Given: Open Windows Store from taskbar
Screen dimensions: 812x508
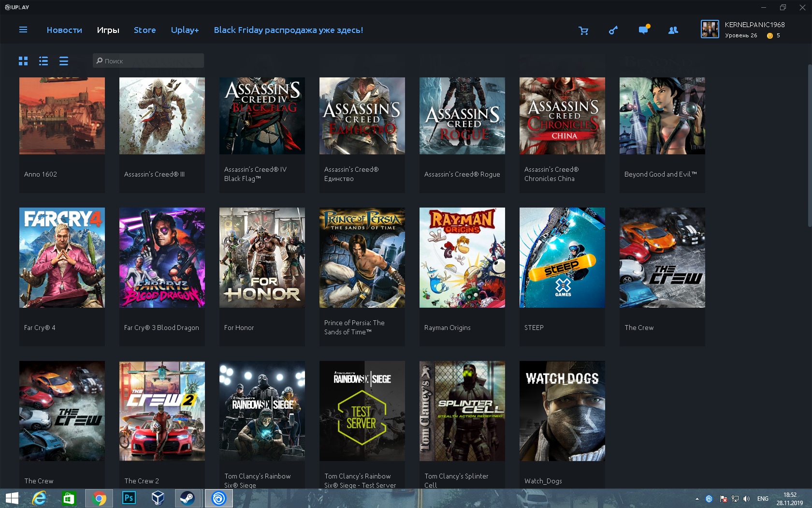Looking at the screenshot, I should coord(69,498).
